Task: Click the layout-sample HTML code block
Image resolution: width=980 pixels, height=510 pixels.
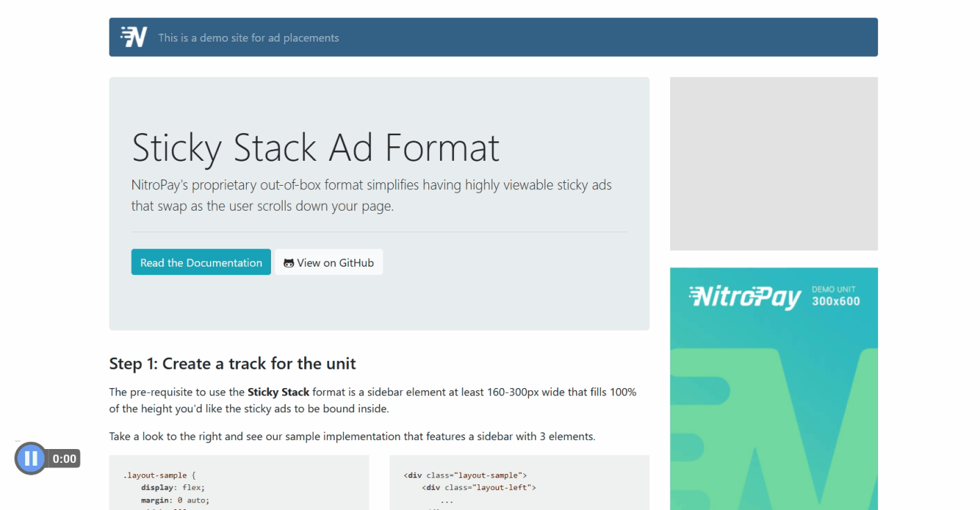Action: [x=519, y=483]
